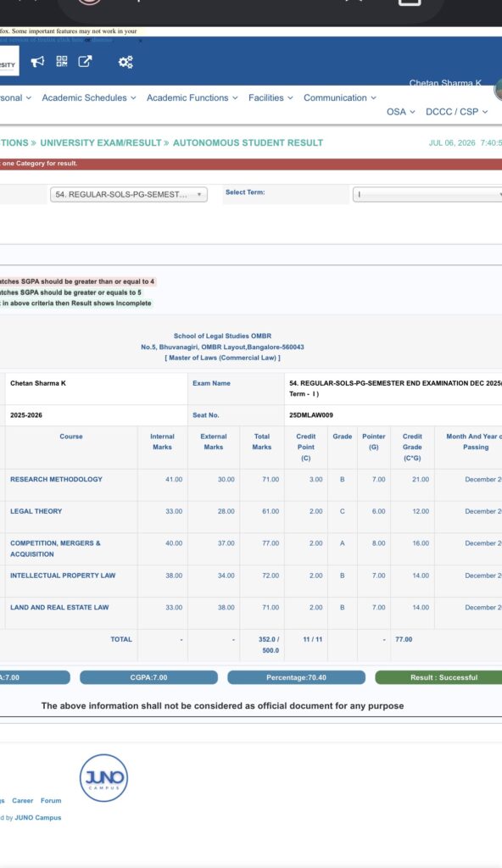The height and width of the screenshot is (868, 502).
Task: Click the CGPA:7.00 badge
Action: tap(148, 677)
